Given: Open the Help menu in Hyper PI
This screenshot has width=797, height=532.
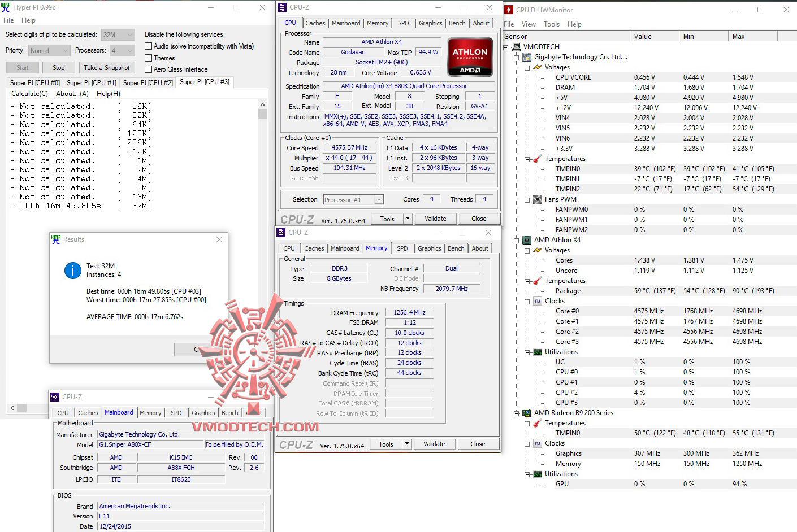Looking at the screenshot, I should click(28, 20).
